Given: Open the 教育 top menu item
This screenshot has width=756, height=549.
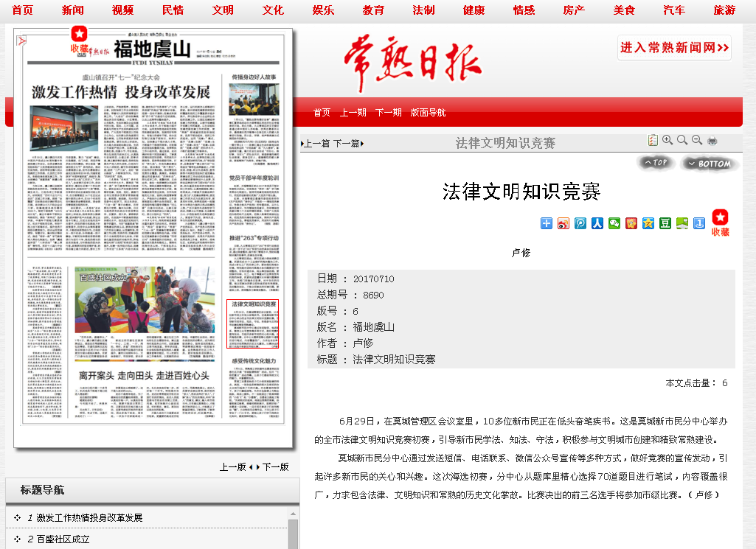Looking at the screenshot, I should pyautogui.click(x=374, y=10).
